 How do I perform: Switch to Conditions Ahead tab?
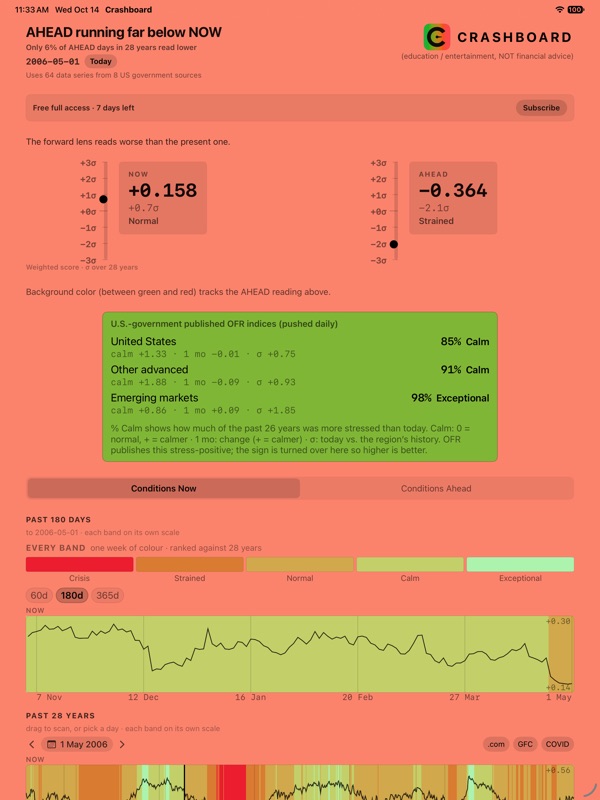coord(436,488)
